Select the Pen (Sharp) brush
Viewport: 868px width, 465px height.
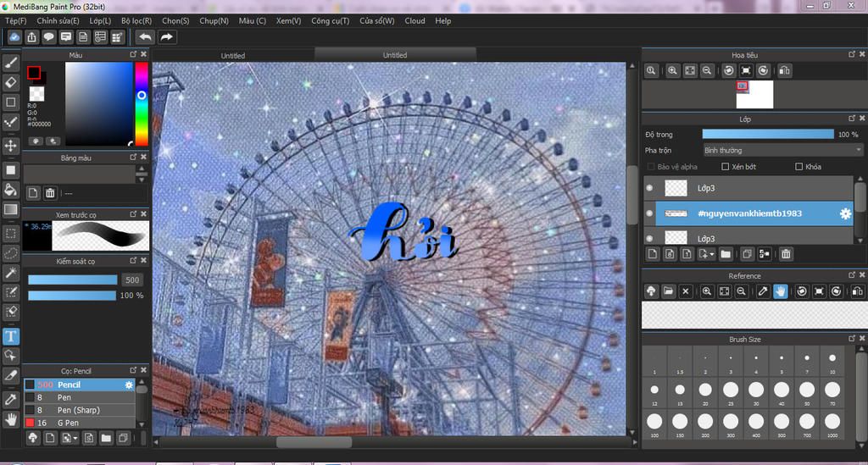pos(79,410)
